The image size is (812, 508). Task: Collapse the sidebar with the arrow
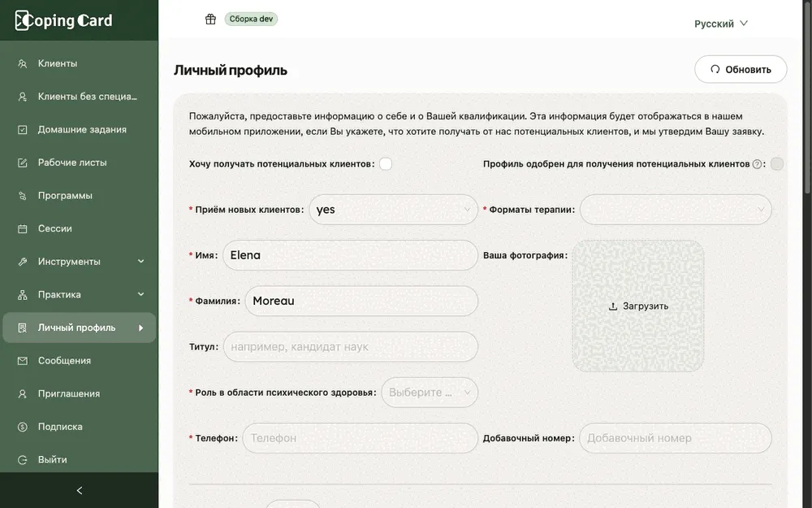pyautogui.click(x=80, y=490)
